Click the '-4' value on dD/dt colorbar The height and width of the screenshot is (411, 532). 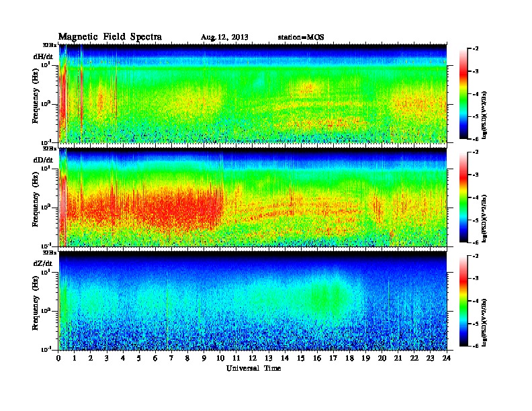[476, 197]
